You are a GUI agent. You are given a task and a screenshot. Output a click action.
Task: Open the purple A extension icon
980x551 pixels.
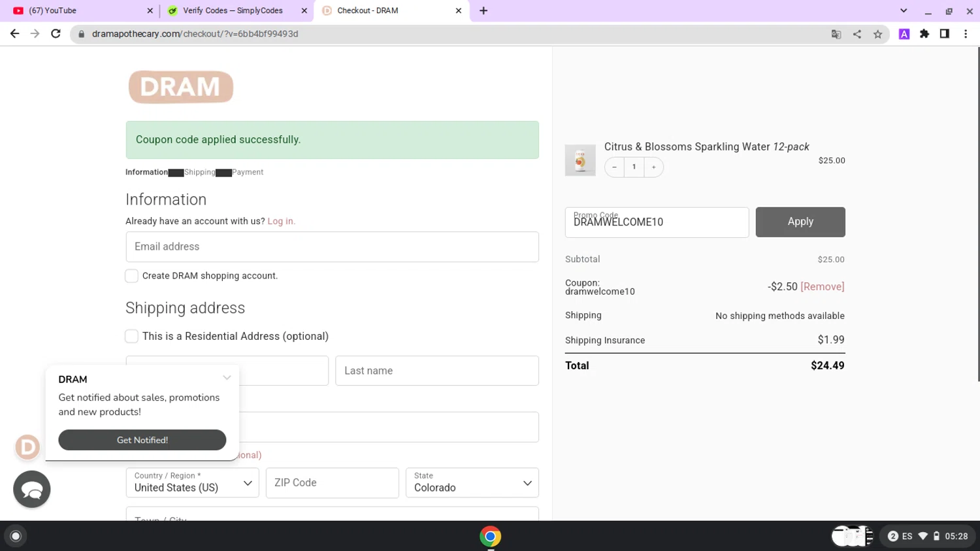(x=904, y=34)
